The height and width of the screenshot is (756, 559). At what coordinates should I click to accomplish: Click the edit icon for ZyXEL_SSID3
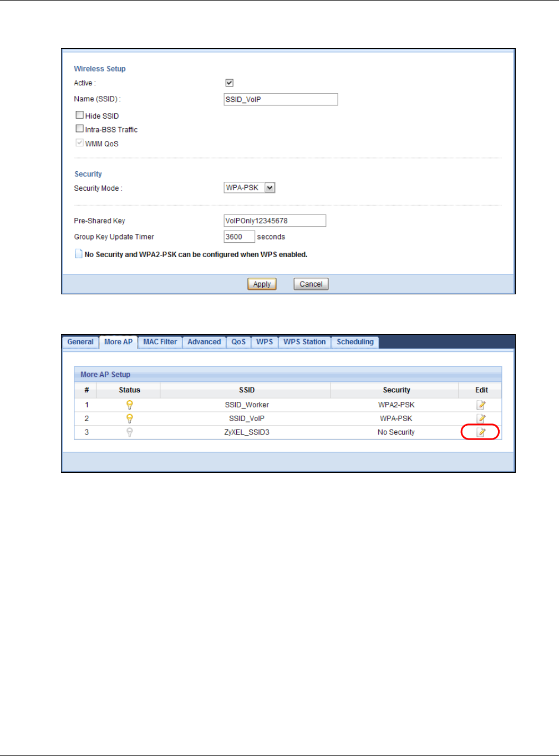point(481,432)
